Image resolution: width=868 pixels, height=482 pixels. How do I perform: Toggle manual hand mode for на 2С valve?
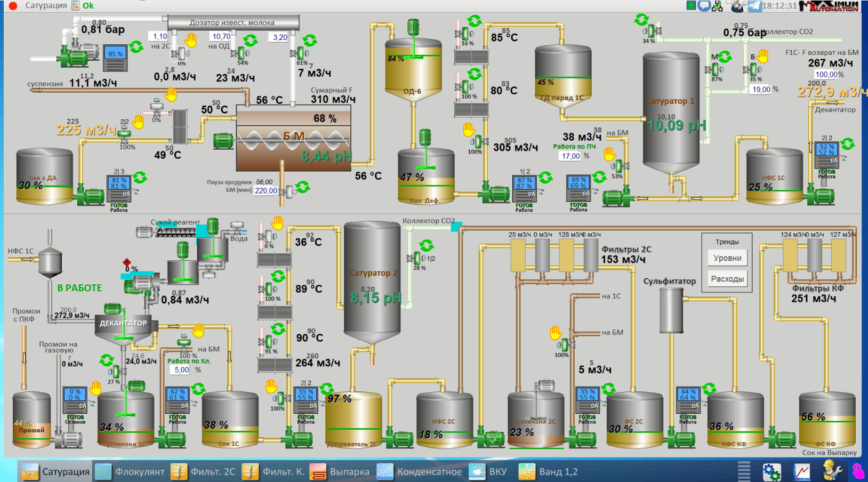click(x=191, y=39)
